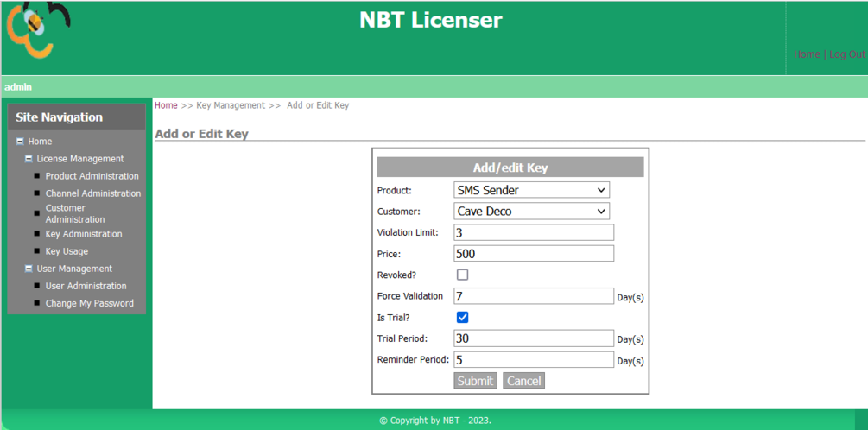Focus the Trial Period input field
868x430 pixels.
[x=534, y=338]
